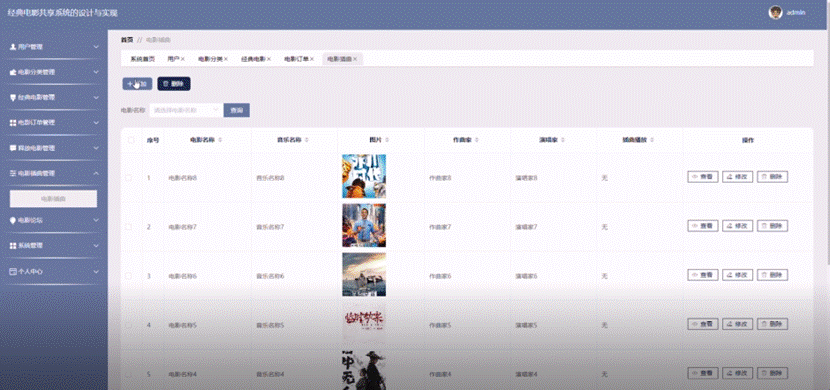Click the 系统管理 grid icon

pyautogui.click(x=13, y=246)
